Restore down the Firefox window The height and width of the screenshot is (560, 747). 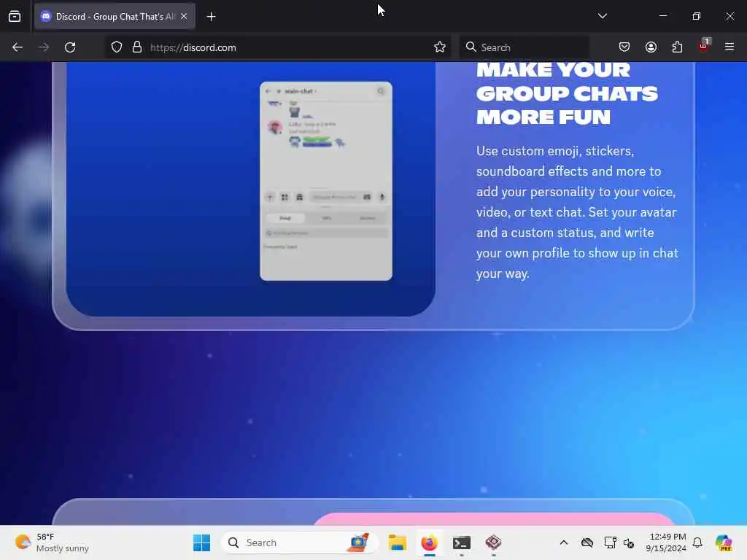697,16
